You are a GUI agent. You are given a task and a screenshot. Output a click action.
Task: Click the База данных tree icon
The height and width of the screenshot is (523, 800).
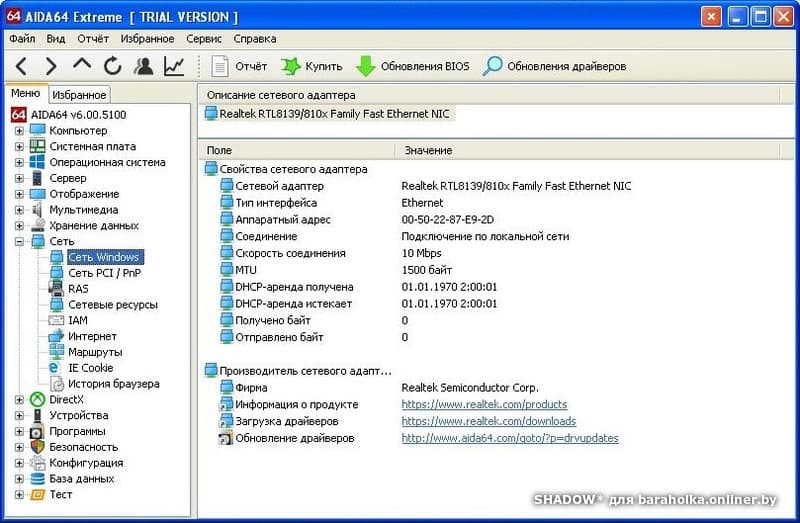(x=37, y=479)
